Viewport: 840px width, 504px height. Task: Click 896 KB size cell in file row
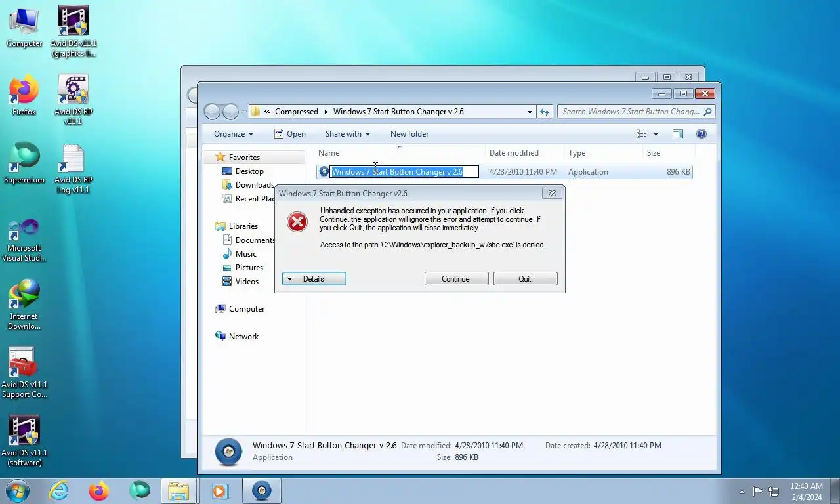point(679,172)
